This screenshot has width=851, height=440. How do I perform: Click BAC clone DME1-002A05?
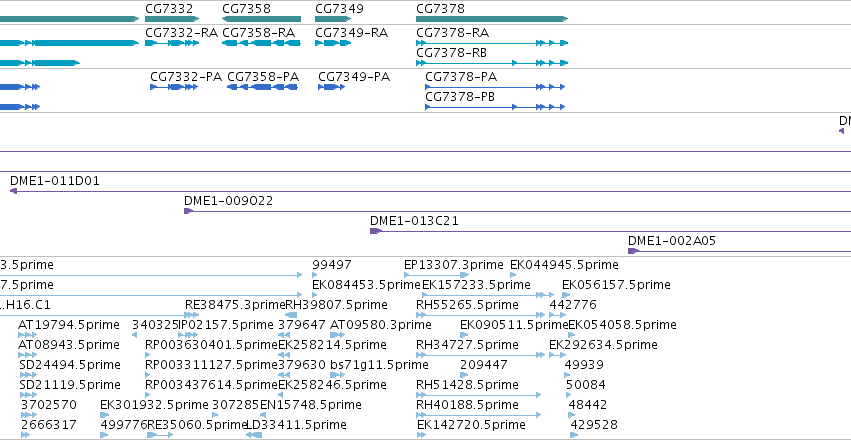coord(672,241)
